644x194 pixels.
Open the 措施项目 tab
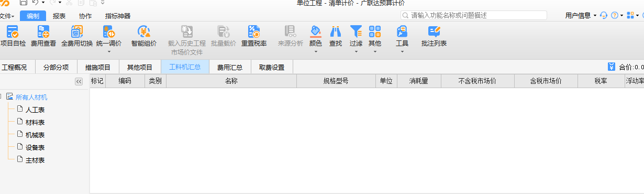pos(98,67)
